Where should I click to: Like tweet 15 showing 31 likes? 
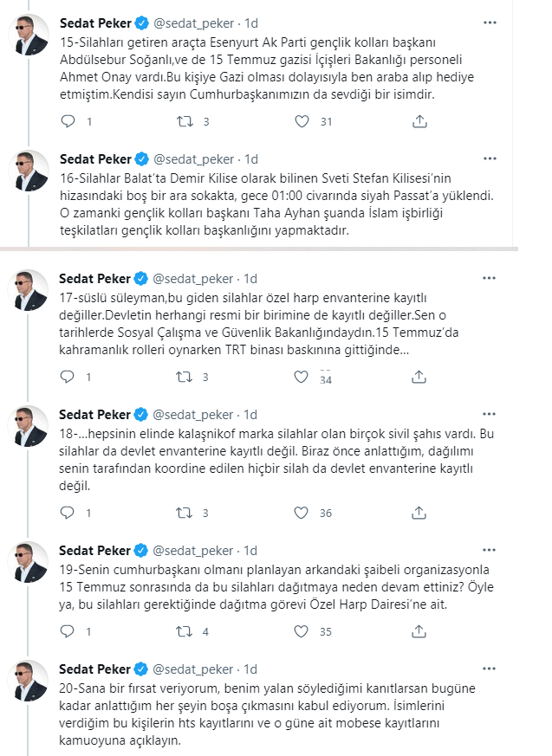302,121
